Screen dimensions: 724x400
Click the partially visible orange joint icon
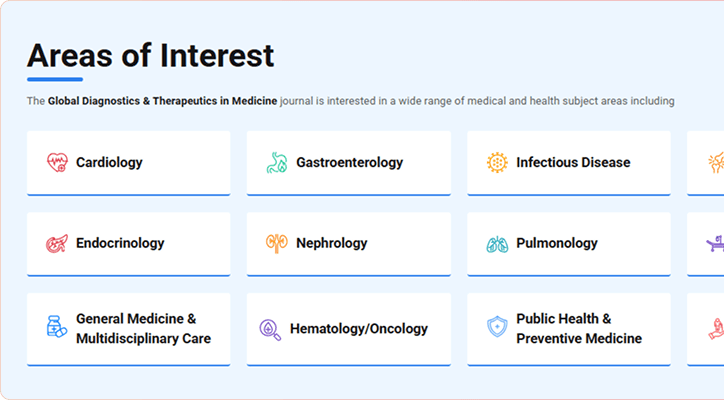click(716, 162)
